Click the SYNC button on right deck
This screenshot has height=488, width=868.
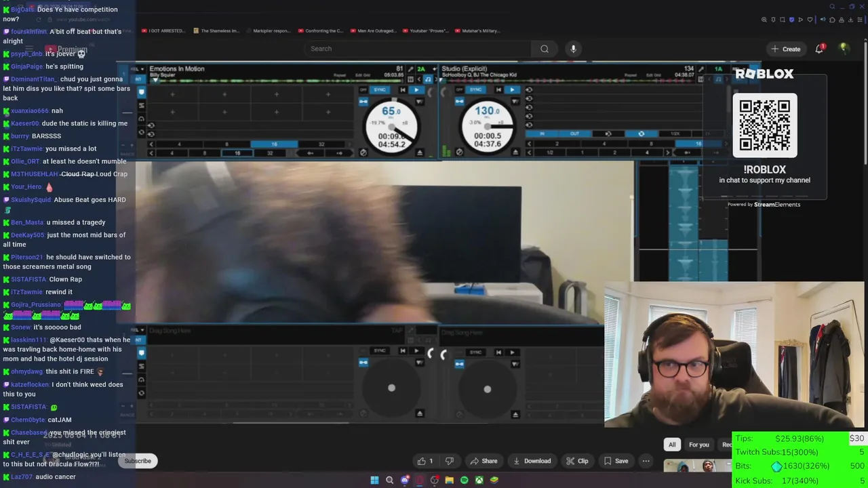[x=475, y=89]
